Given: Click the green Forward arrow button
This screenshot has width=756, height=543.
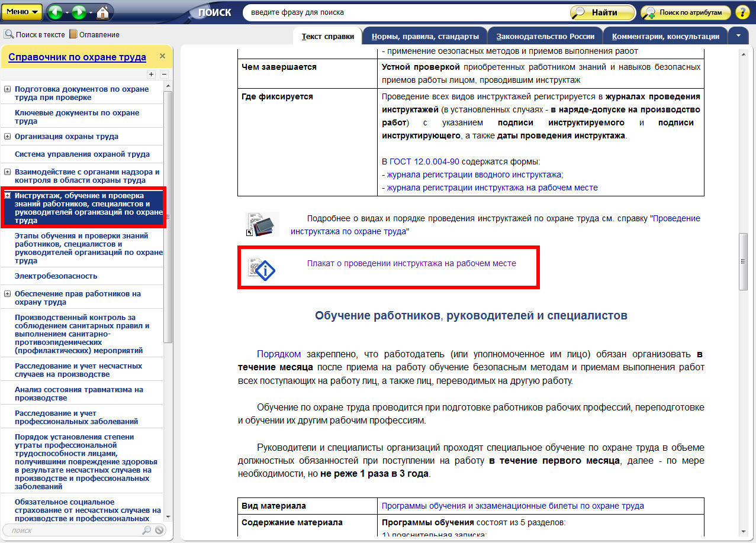Looking at the screenshot, I should tap(79, 12).
